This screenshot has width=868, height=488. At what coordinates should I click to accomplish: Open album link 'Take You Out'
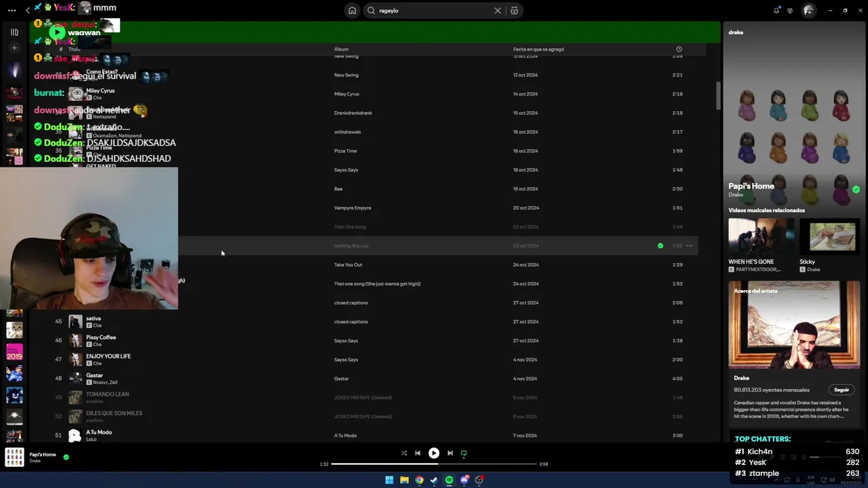pos(348,265)
